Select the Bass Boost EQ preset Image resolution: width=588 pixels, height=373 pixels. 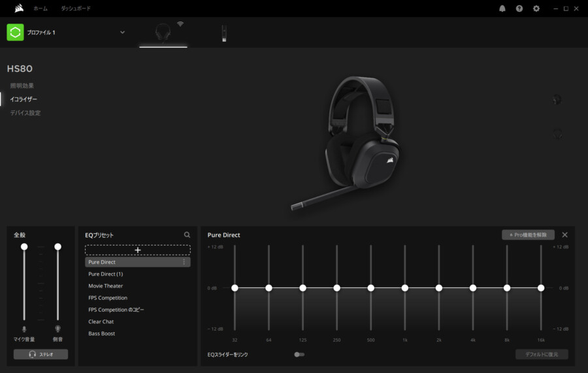click(x=102, y=333)
